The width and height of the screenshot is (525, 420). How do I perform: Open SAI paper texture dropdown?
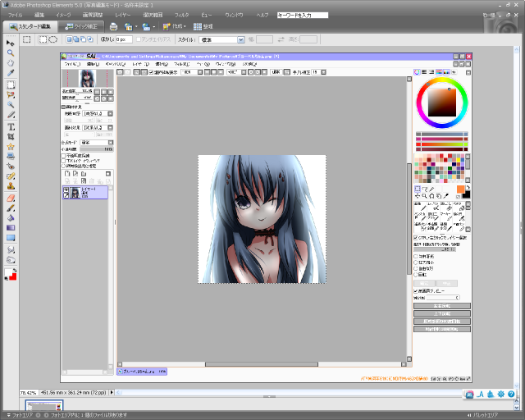click(x=110, y=113)
